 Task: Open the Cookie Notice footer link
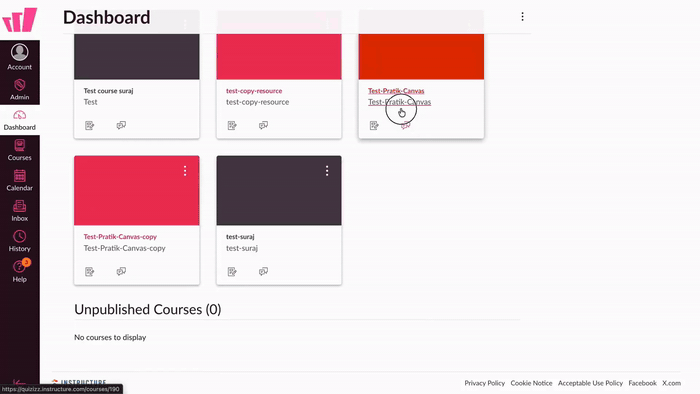[531, 383]
